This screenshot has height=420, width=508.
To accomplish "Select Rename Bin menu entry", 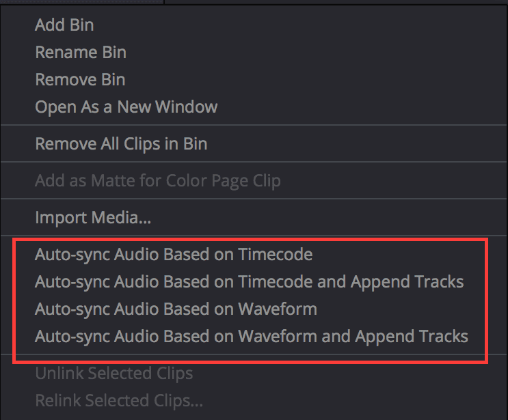I will [x=81, y=53].
